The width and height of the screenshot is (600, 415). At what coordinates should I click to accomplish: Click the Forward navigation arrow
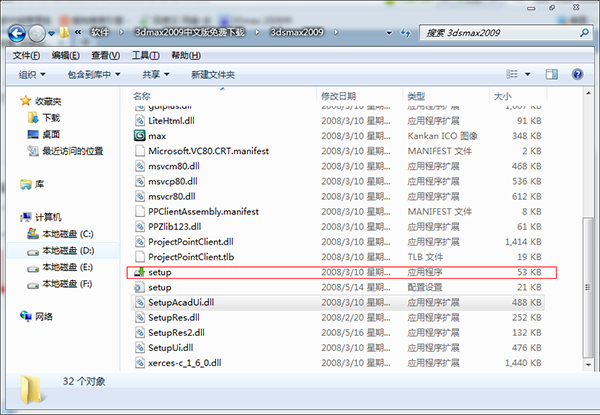[x=37, y=33]
